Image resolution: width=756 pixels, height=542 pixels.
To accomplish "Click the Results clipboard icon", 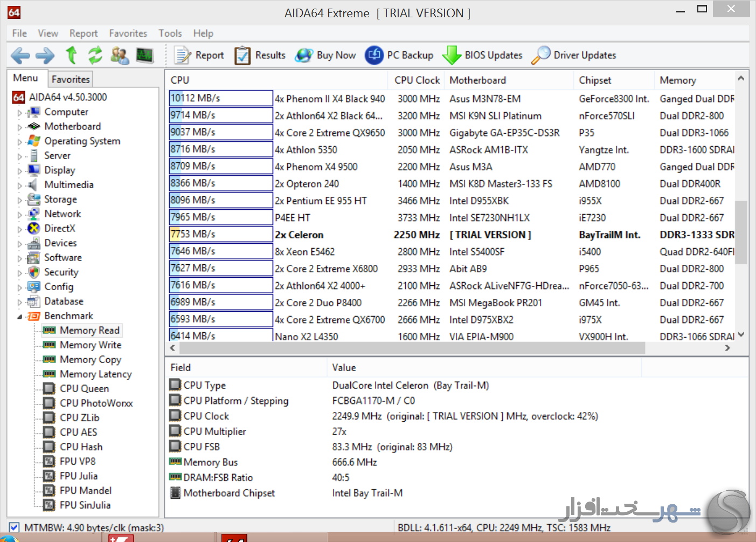I will [x=242, y=55].
